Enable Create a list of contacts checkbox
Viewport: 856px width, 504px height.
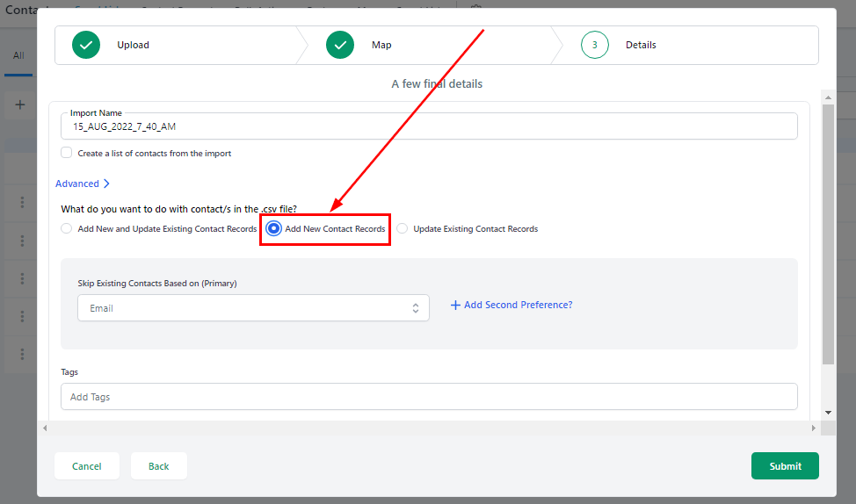point(67,153)
